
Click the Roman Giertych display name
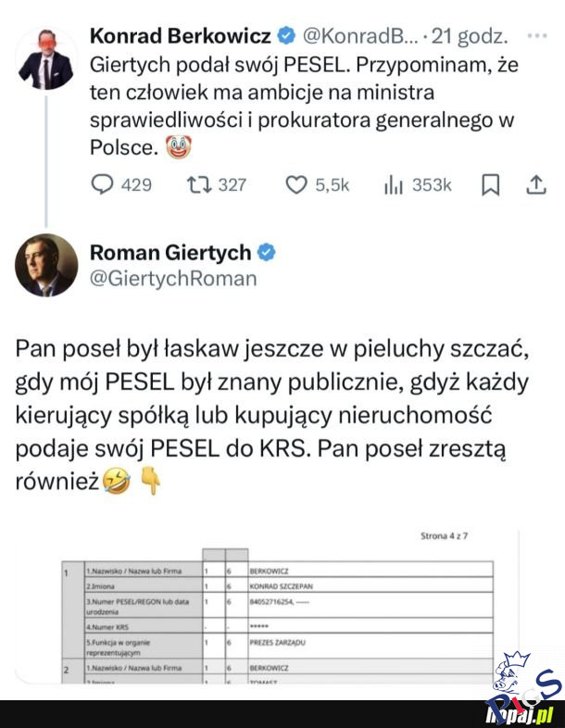tap(171, 252)
